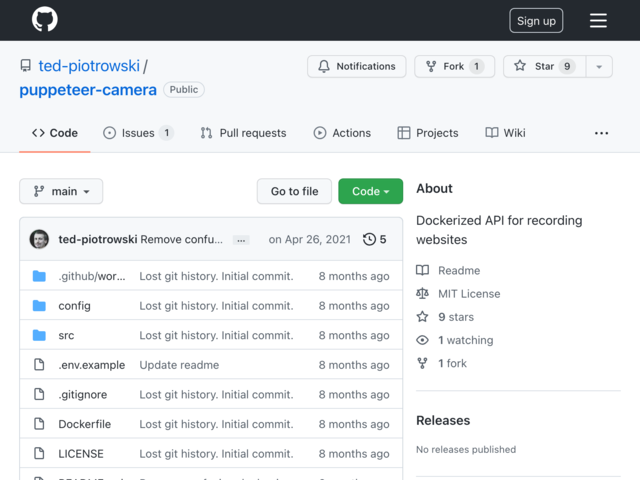
Task: Click the '8 months ago' timestamp for LICENSE
Action: (354, 454)
